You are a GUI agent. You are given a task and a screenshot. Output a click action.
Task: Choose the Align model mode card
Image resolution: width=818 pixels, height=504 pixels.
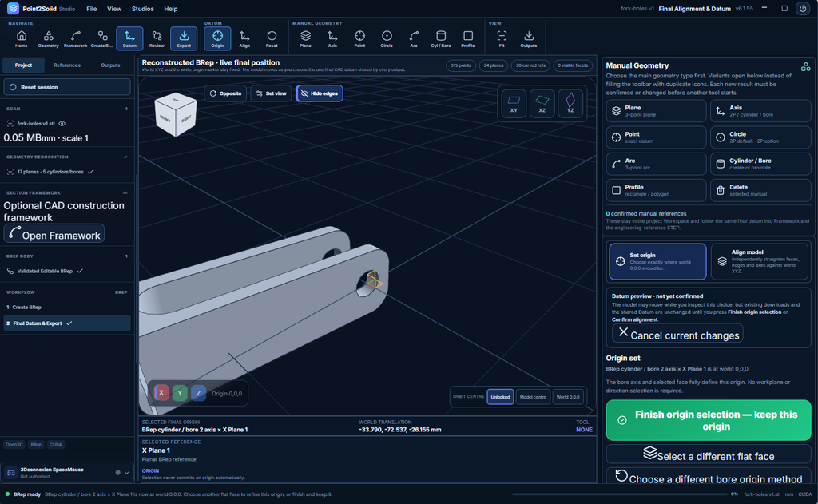point(760,261)
